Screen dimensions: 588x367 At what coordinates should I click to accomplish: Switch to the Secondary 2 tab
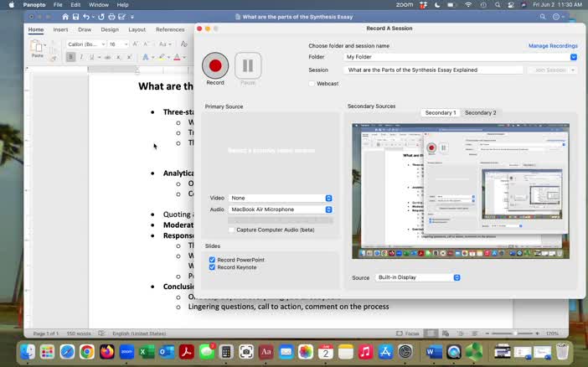point(480,112)
